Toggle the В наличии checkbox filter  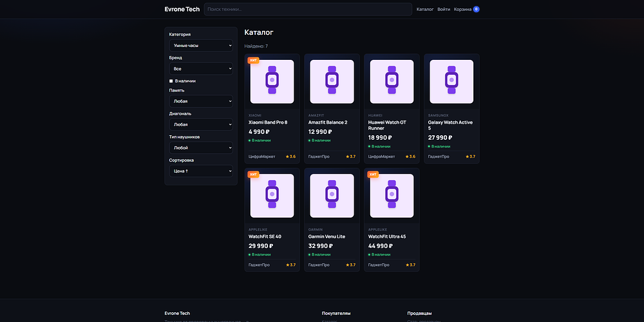click(x=171, y=81)
